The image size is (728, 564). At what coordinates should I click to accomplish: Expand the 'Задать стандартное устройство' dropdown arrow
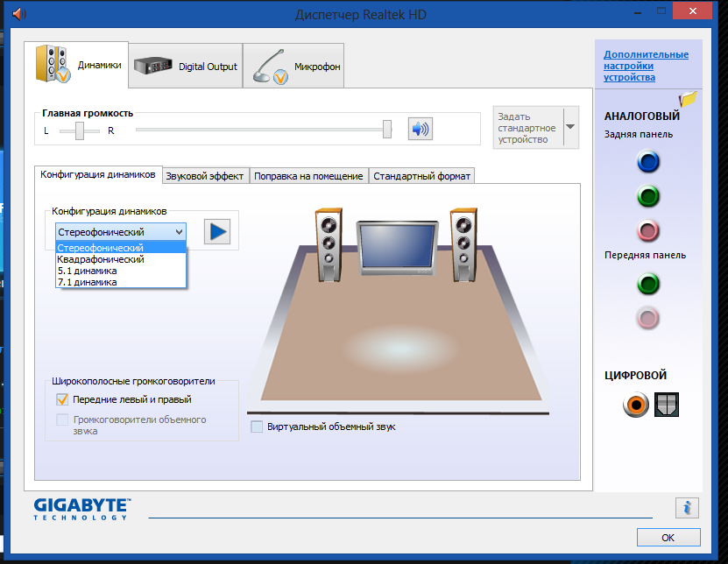click(x=571, y=127)
